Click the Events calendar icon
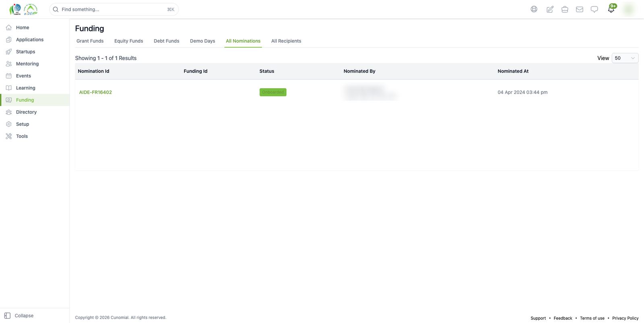The height and width of the screenshot is (323, 644). (8, 76)
